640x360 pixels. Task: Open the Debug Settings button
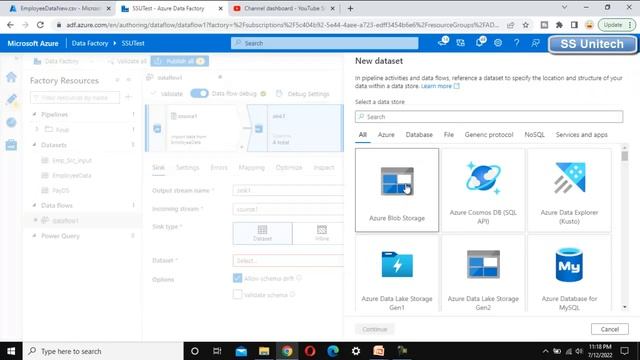[302, 94]
